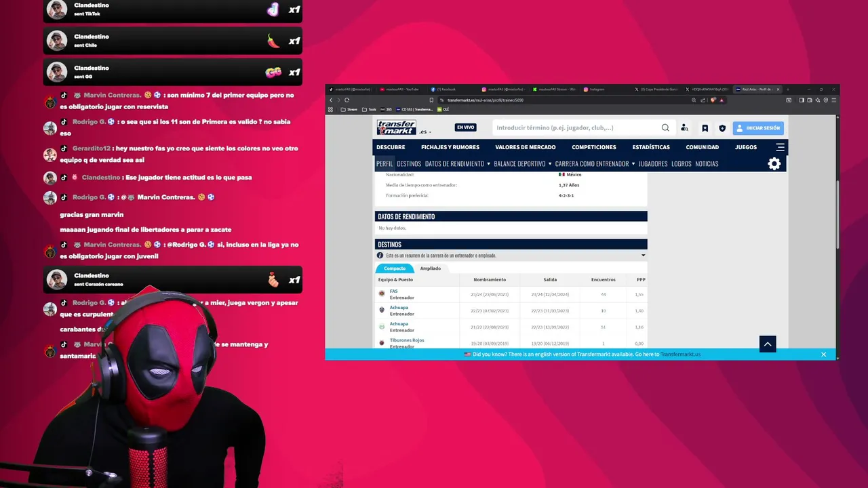Screen dimensions: 868x488
Task: Open the Juegos menu
Action: pos(746,147)
